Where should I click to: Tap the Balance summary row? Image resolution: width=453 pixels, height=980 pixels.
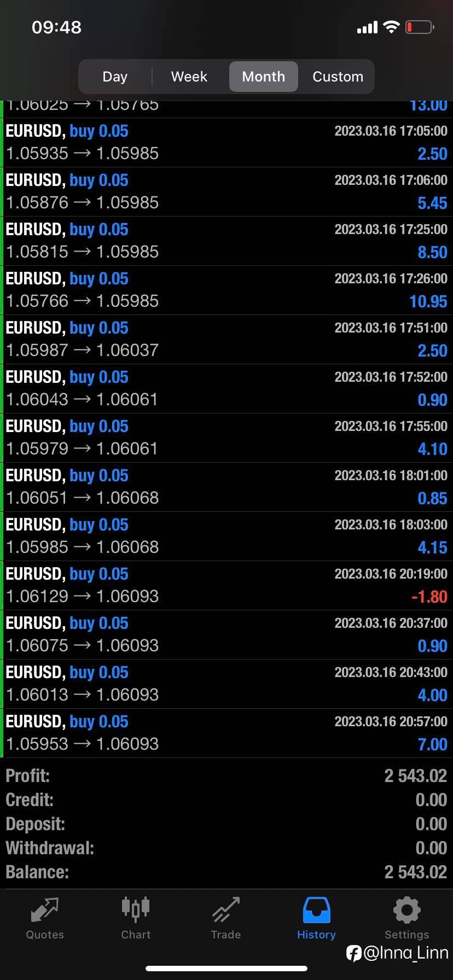pyautogui.click(x=226, y=872)
